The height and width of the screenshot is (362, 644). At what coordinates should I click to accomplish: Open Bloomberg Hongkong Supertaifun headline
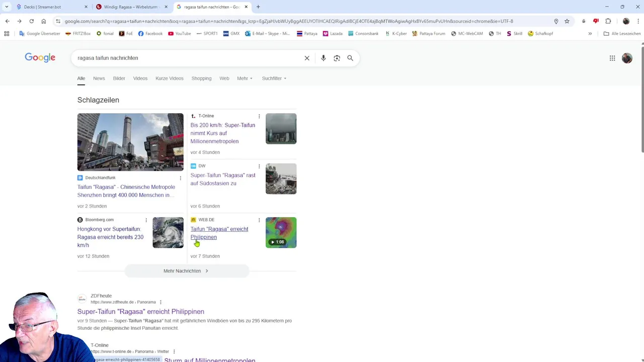click(x=111, y=237)
